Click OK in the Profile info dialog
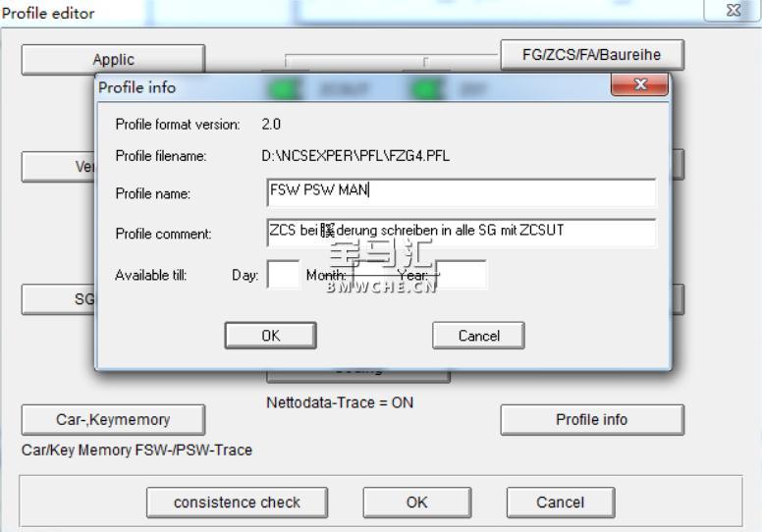The image size is (762, 532). tap(271, 336)
